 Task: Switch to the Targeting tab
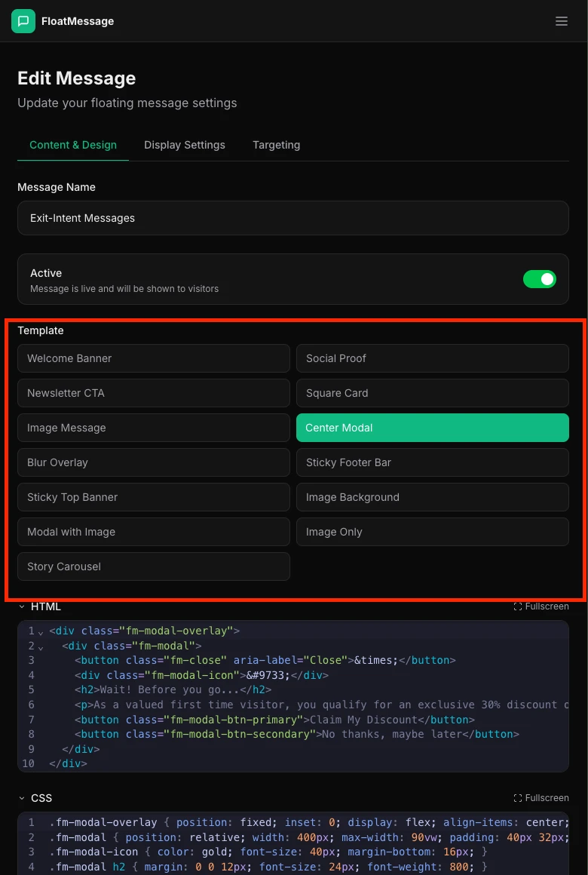276,145
